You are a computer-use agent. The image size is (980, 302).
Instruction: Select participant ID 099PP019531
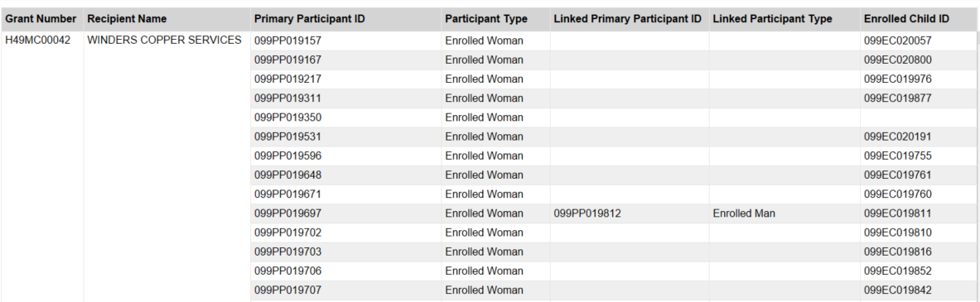click(287, 137)
